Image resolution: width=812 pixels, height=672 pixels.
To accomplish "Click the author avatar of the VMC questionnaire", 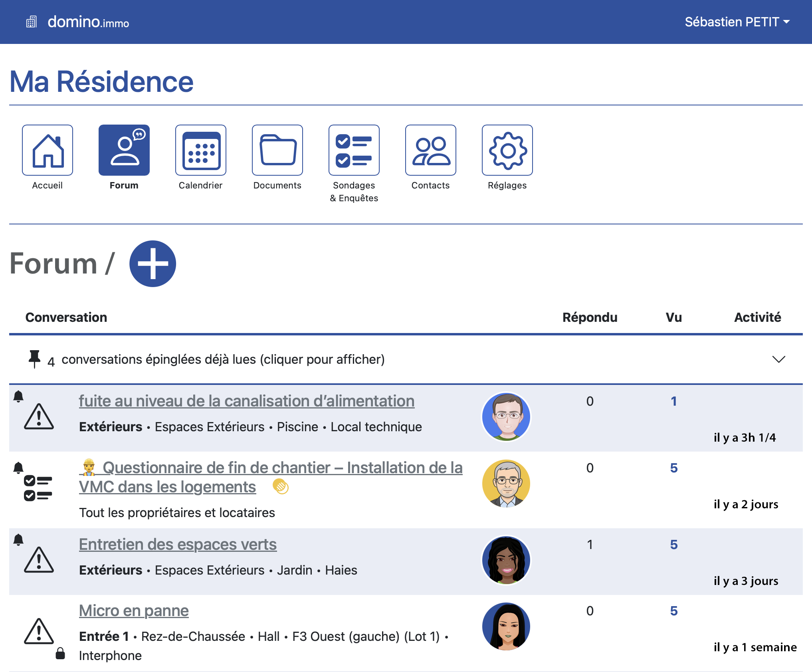I will [506, 483].
